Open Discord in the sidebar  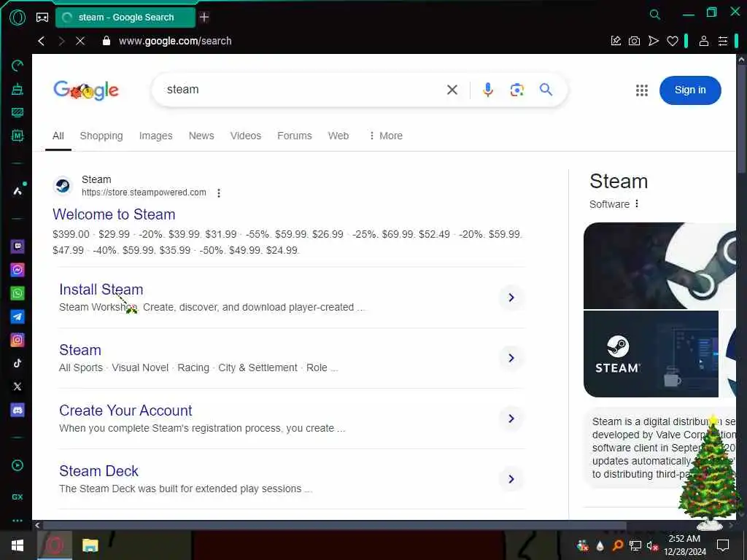click(18, 410)
